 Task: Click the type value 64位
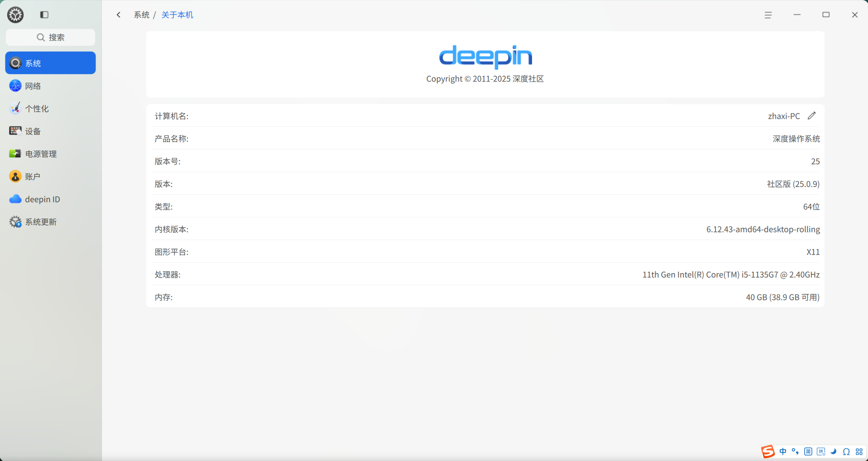pyautogui.click(x=811, y=206)
